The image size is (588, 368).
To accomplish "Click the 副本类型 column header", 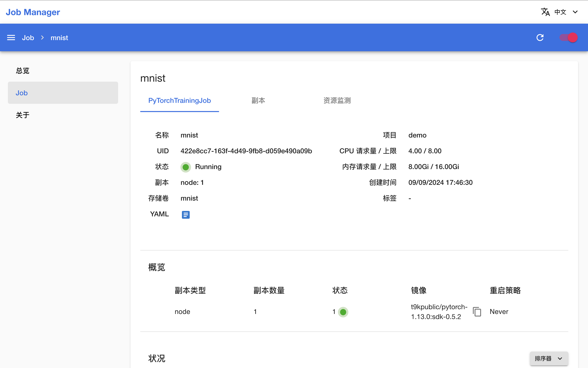I will click(190, 290).
